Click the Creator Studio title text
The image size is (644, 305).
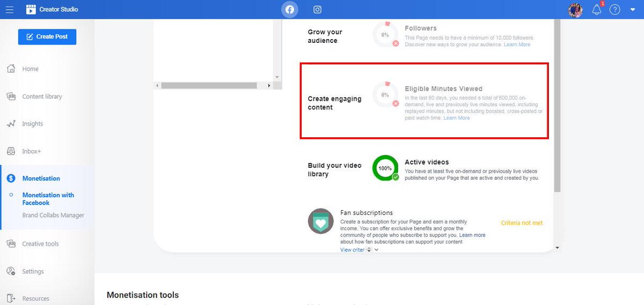click(58, 10)
